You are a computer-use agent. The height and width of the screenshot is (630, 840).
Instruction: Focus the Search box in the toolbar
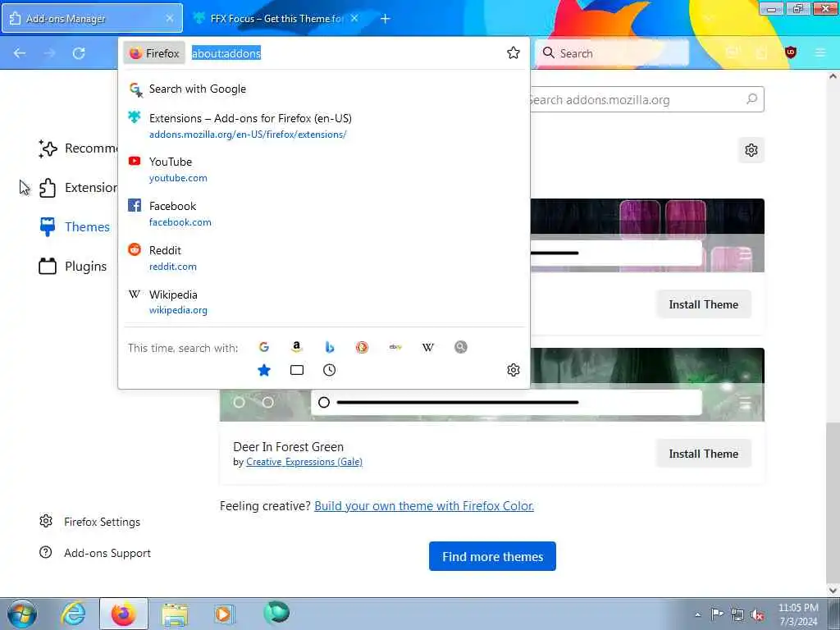612,53
